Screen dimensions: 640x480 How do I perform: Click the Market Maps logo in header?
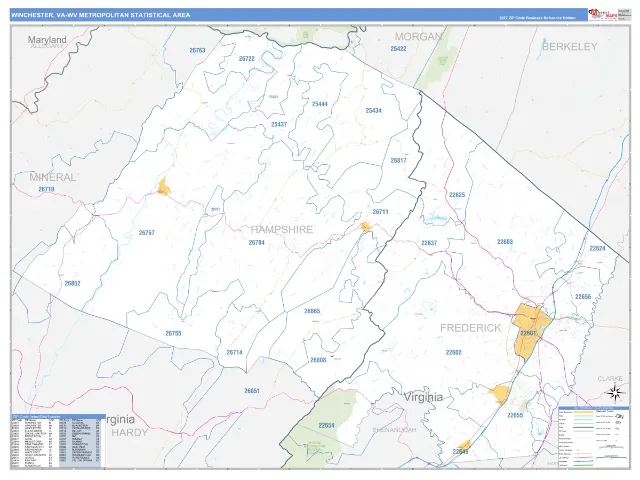603,15
